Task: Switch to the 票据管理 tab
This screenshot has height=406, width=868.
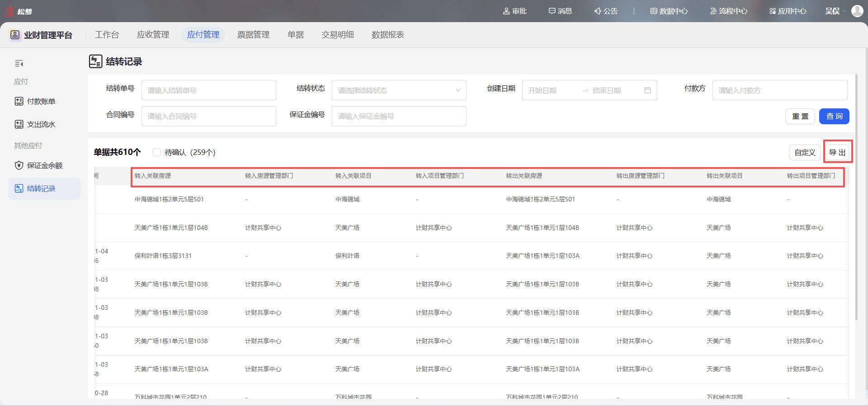Action: (253, 35)
